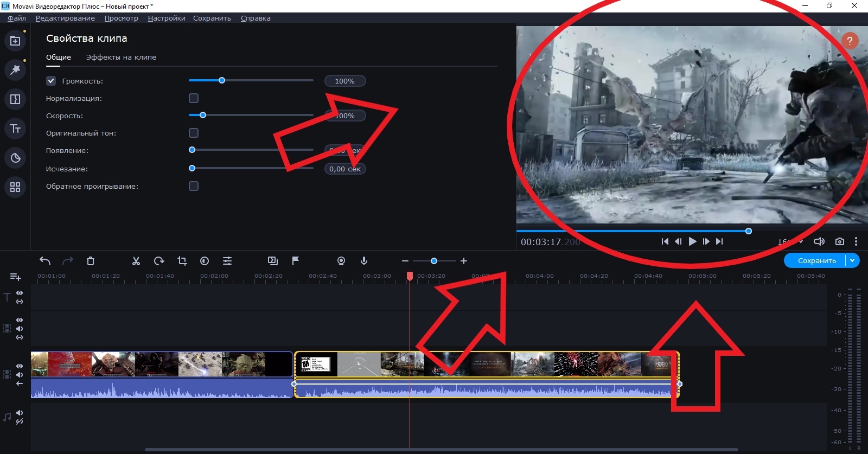This screenshot has width=868, height=454.
Task: Switch to the Общие tab
Action: [x=59, y=57]
